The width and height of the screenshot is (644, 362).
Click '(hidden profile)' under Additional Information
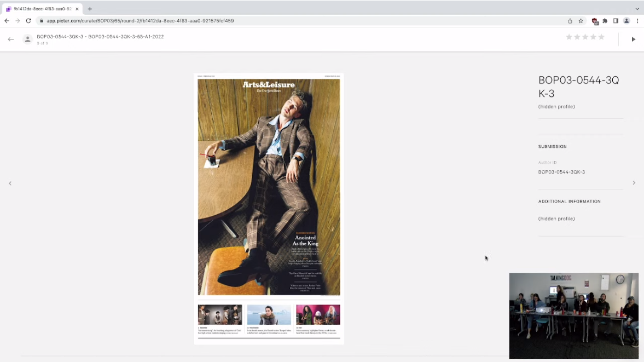tap(556, 219)
